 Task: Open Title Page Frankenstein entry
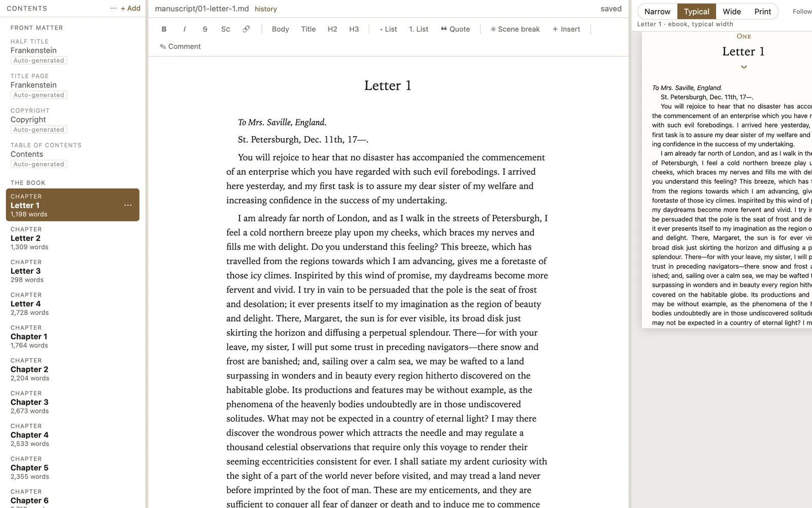click(73, 85)
